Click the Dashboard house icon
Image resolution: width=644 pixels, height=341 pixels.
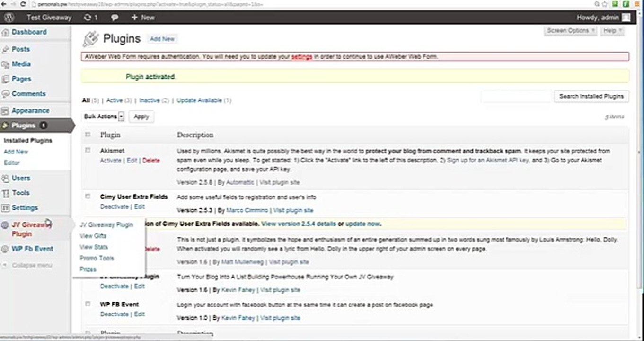(x=5, y=32)
